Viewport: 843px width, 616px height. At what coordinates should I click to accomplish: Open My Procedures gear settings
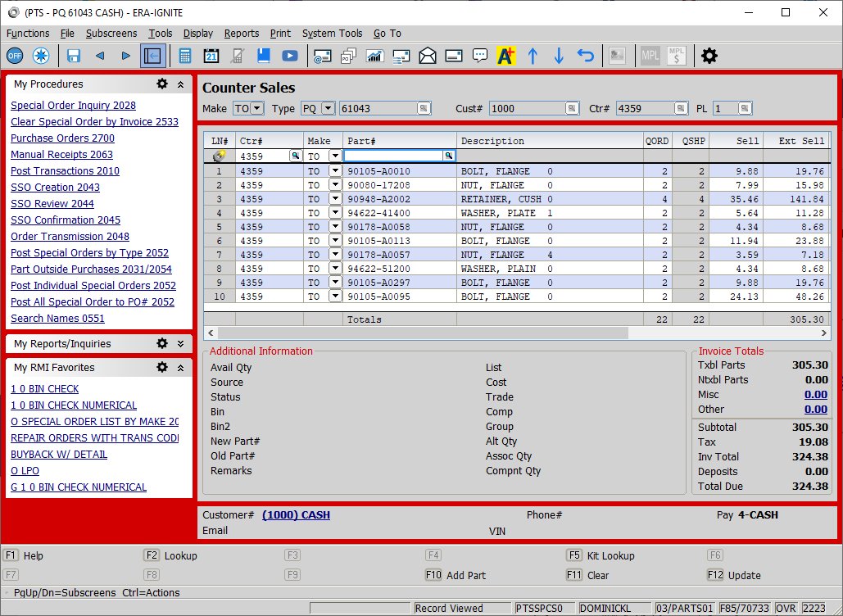click(x=162, y=84)
